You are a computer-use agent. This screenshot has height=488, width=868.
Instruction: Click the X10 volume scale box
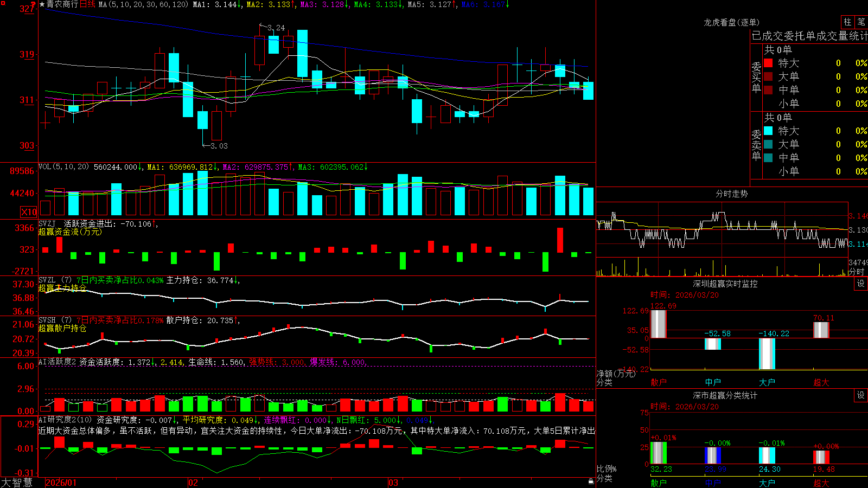coord(29,212)
